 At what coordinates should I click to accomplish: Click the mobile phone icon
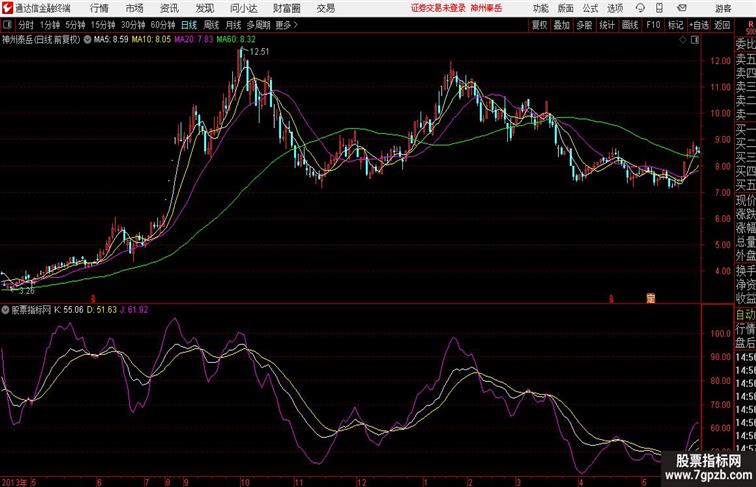coord(660,8)
